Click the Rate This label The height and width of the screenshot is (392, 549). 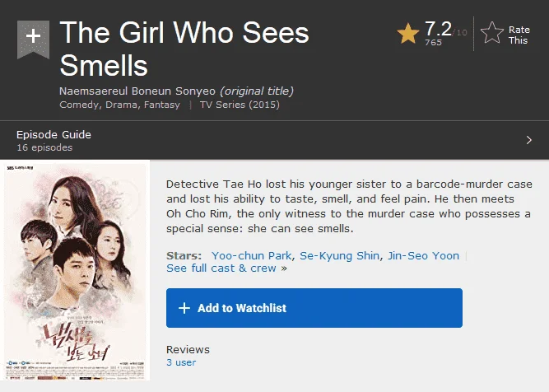coord(519,35)
